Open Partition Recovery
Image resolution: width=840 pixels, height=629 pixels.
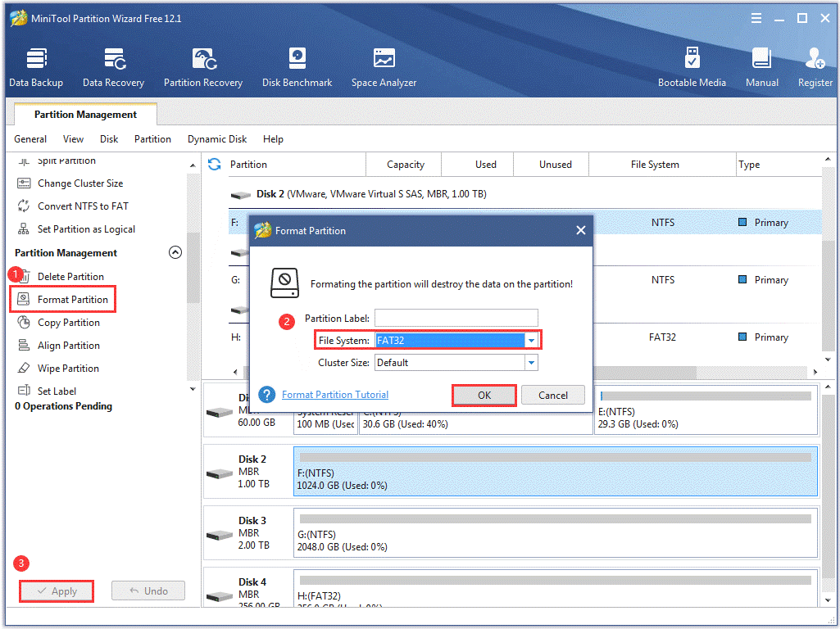tap(203, 67)
